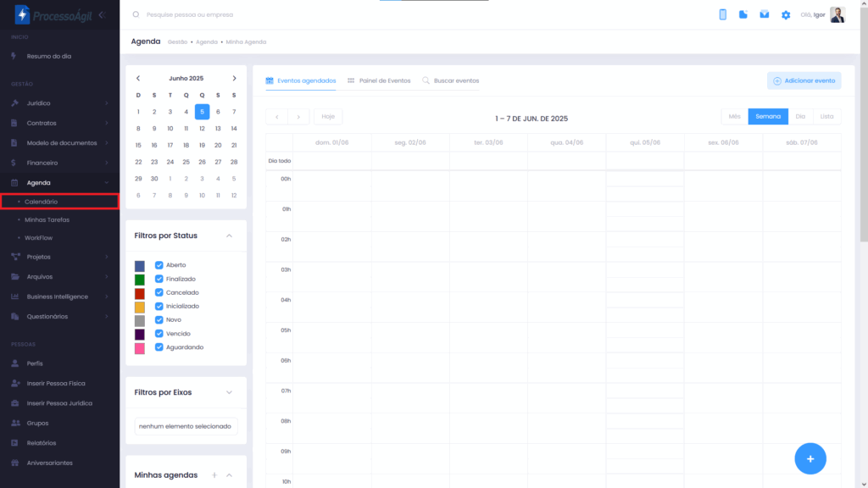
Task: Click the Relatórios report icon
Action: coord(14,443)
